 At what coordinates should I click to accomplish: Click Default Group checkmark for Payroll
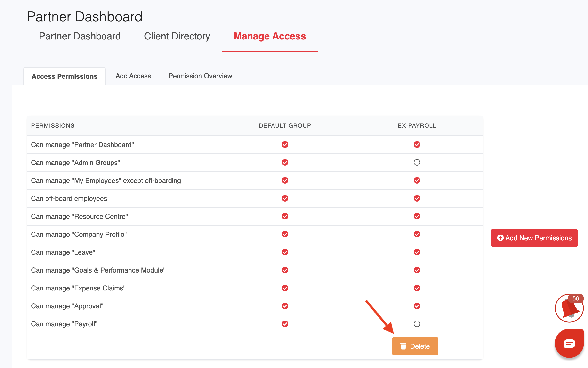tap(285, 324)
